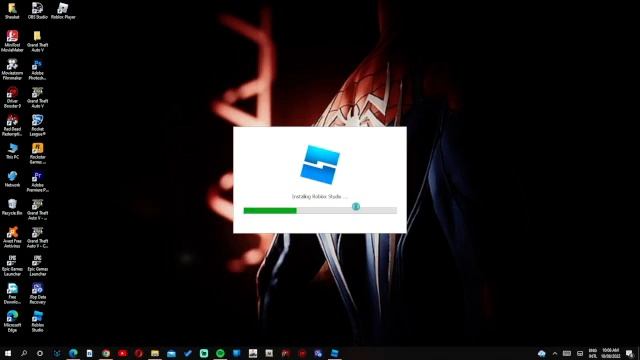
Task: Launch the Opera browser from the taskbar
Action: coord(139,353)
